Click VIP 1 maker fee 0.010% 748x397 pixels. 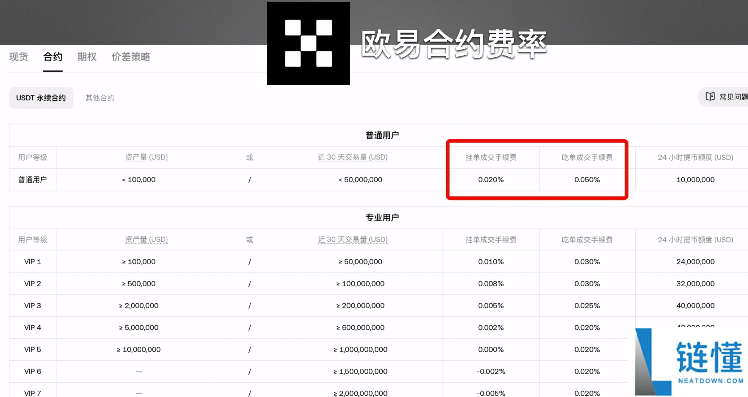(x=491, y=262)
